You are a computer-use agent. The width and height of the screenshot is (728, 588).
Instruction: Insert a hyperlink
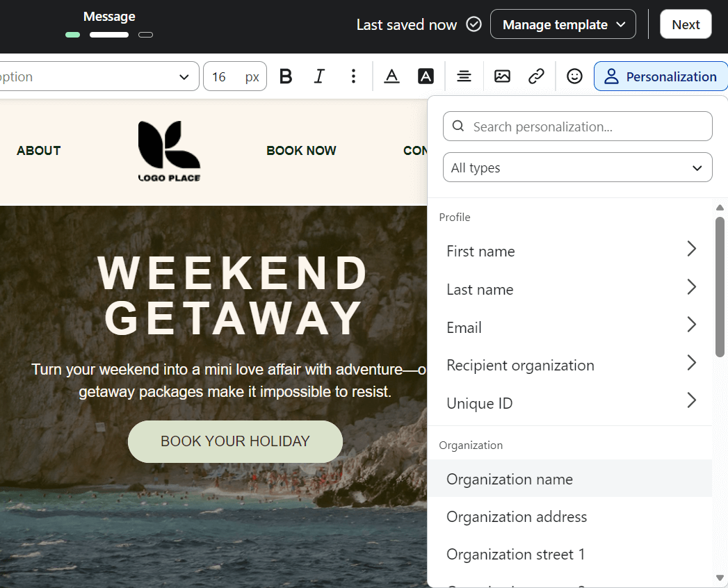536,76
